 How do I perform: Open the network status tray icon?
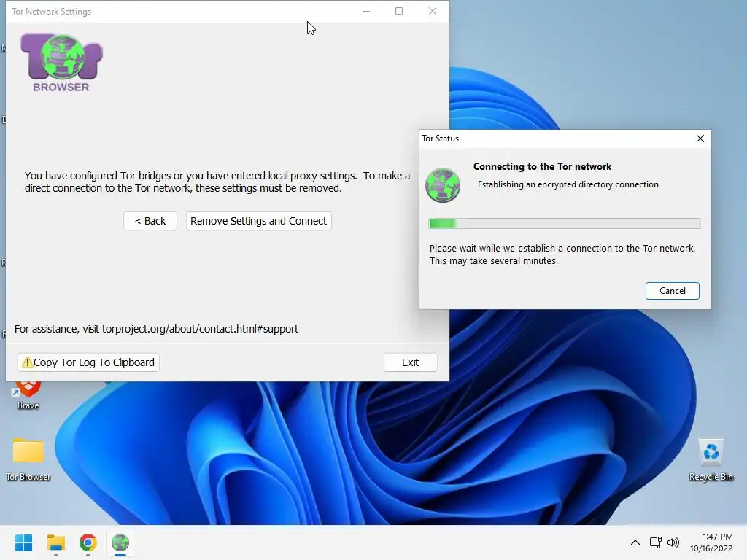tap(656, 542)
